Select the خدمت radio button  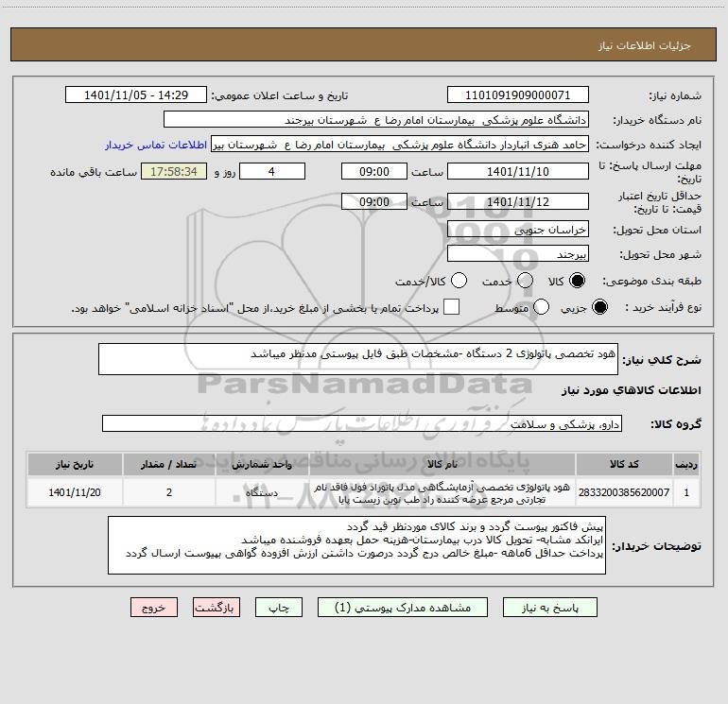coord(525,281)
